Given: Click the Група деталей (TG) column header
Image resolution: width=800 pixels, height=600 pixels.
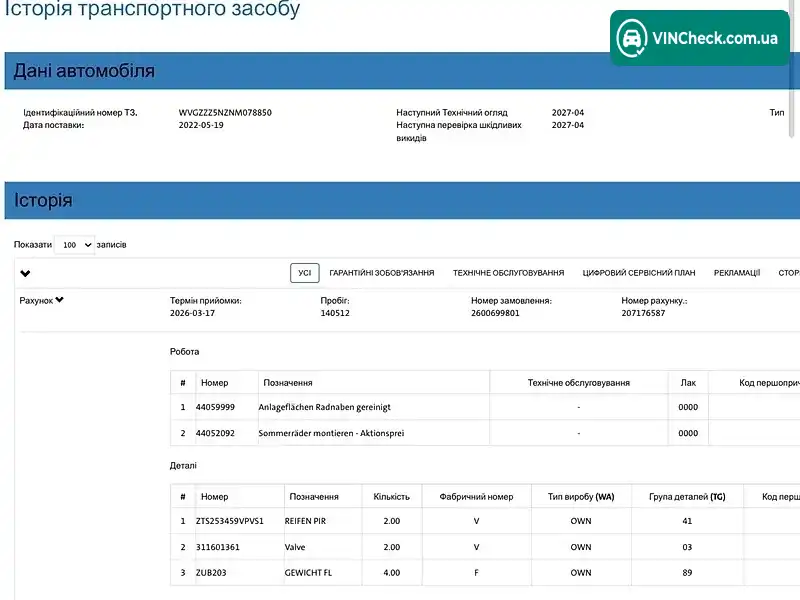Looking at the screenshot, I should pyautogui.click(x=687, y=496).
